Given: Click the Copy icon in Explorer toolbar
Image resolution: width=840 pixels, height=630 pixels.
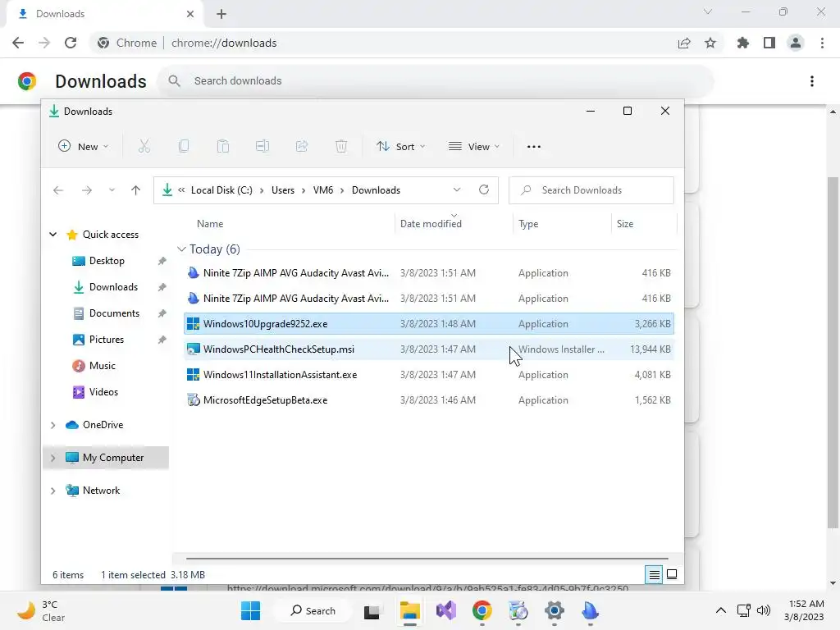Looking at the screenshot, I should pyautogui.click(x=184, y=146).
